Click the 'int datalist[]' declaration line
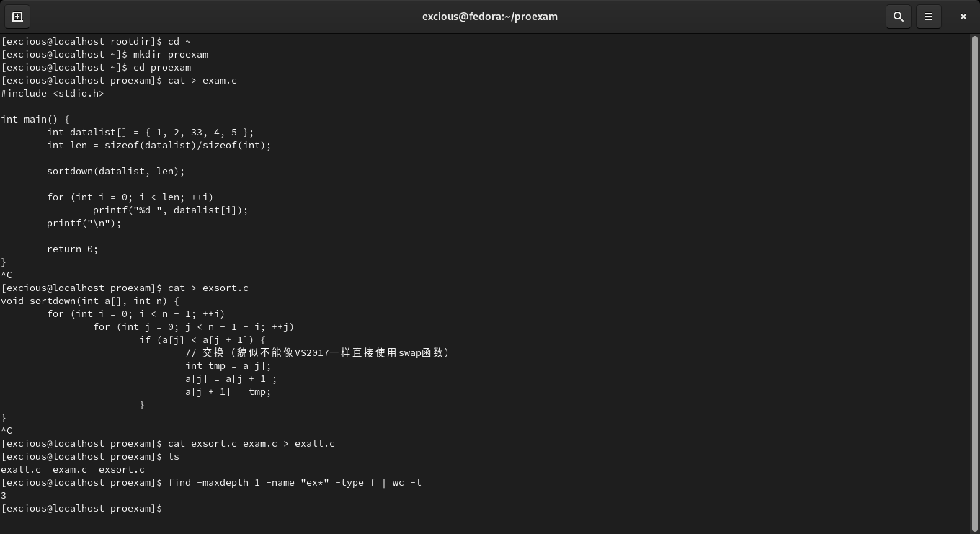 151,133
